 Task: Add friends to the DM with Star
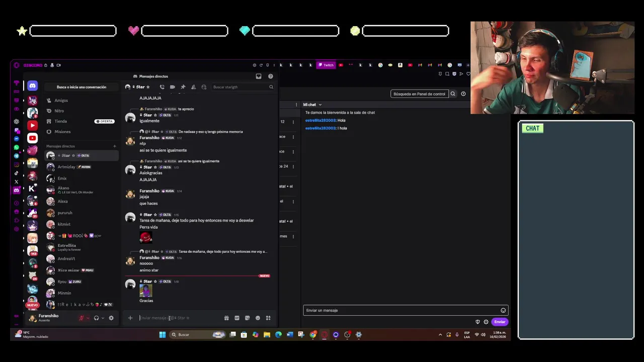(193, 87)
